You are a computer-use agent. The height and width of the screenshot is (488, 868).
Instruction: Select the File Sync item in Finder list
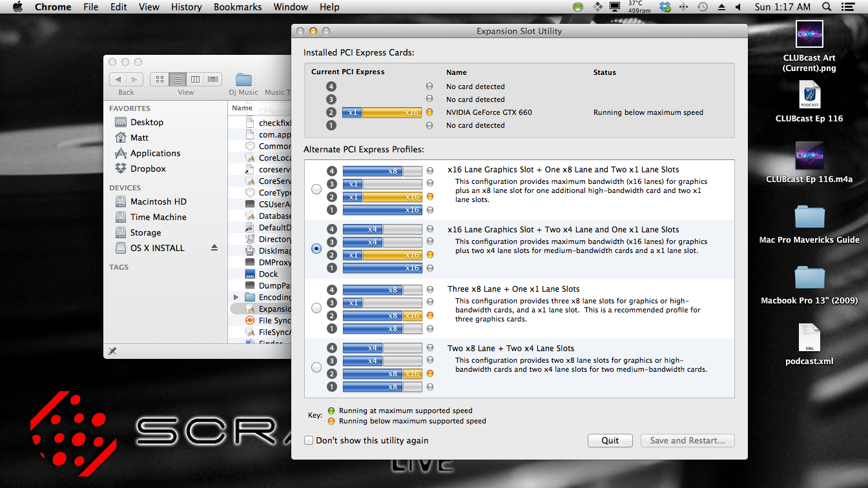[x=268, y=320]
